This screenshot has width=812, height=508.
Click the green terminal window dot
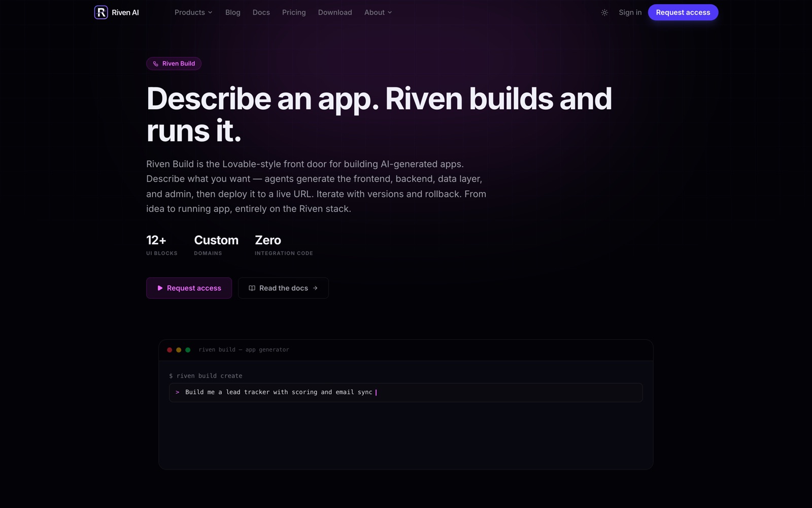tap(188, 350)
